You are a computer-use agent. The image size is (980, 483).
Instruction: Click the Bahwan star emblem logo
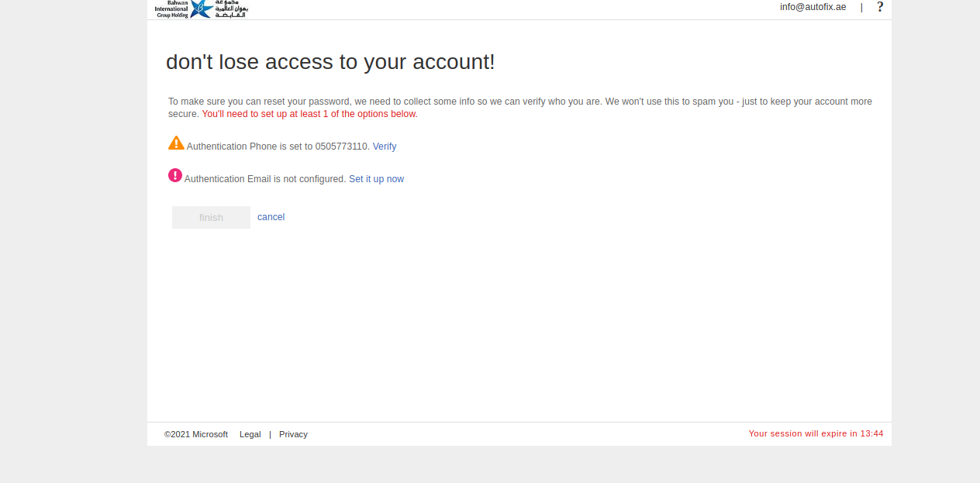tap(202, 9)
